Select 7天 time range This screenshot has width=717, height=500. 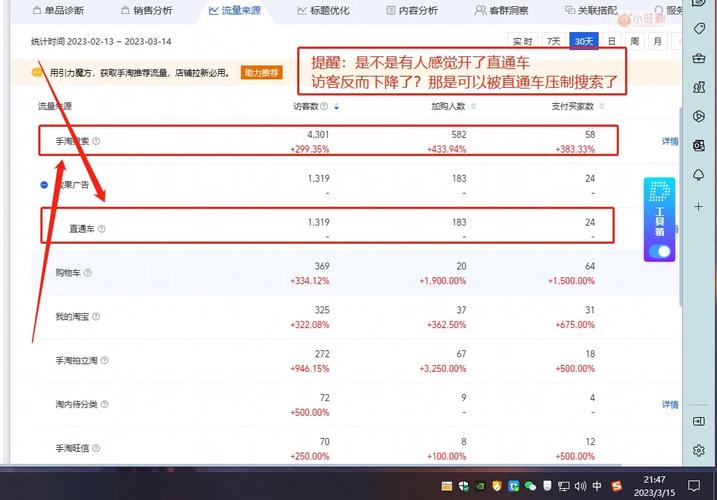coord(553,41)
